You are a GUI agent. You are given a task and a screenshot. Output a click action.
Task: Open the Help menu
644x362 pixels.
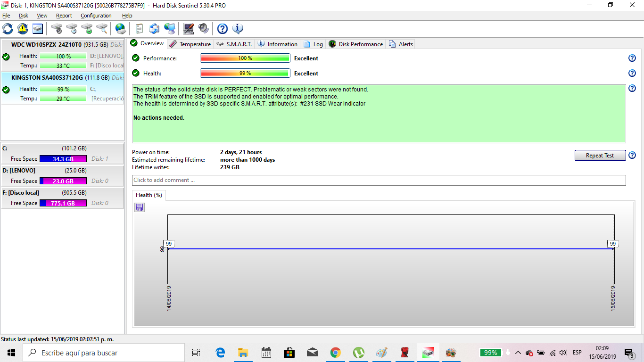127,16
